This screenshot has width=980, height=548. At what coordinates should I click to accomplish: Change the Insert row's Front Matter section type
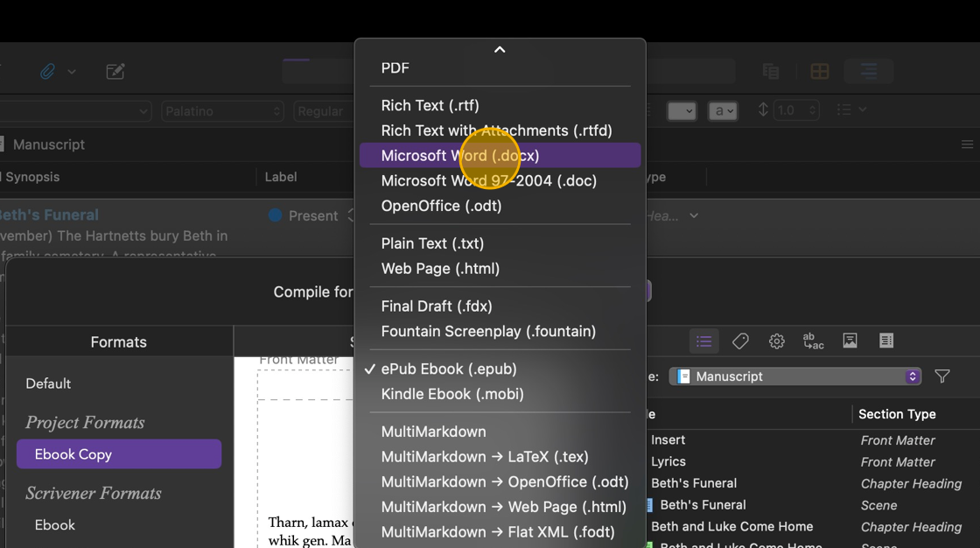click(x=898, y=440)
